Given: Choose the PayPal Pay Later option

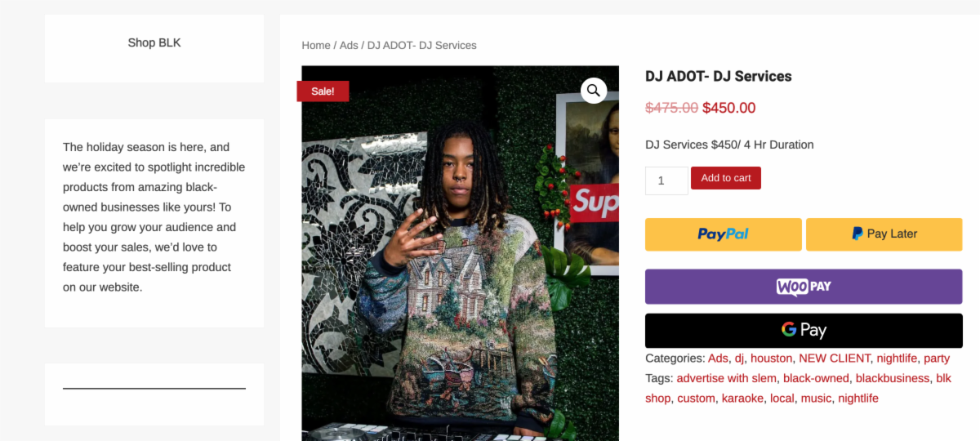Looking at the screenshot, I should (x=884, y=234).
